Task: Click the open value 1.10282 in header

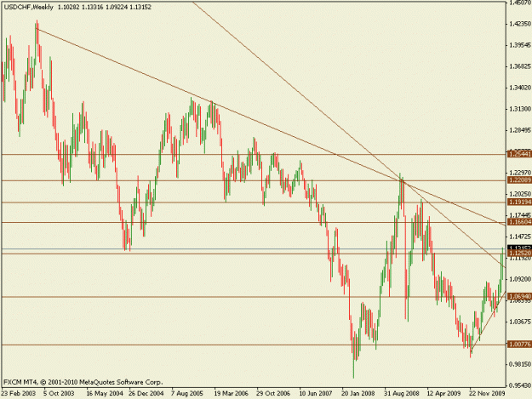Action: [x=69, y=7]
